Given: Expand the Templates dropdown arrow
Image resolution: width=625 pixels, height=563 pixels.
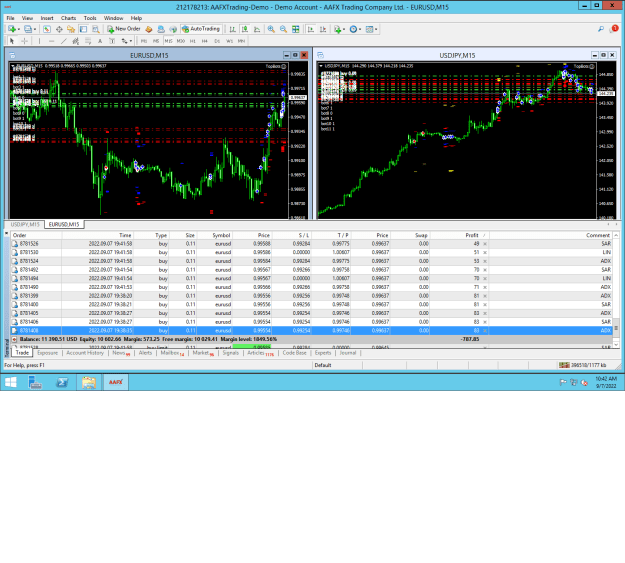Looking at the screenshot, I should [x=376, y=29].
